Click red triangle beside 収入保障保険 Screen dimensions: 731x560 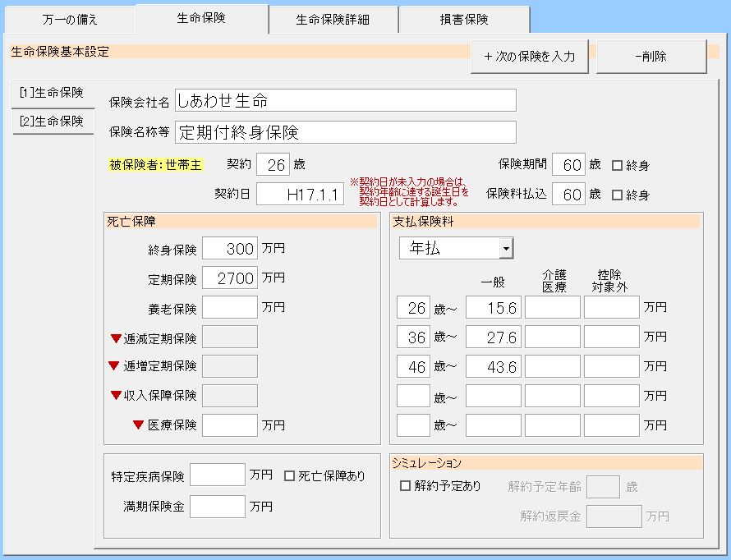pos(116,396)
